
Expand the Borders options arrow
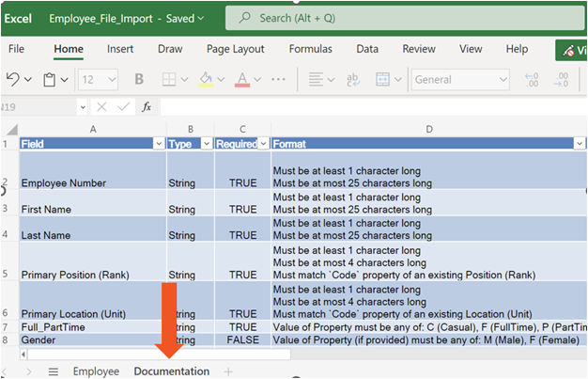pyautogui.click(x=184, y=79)
